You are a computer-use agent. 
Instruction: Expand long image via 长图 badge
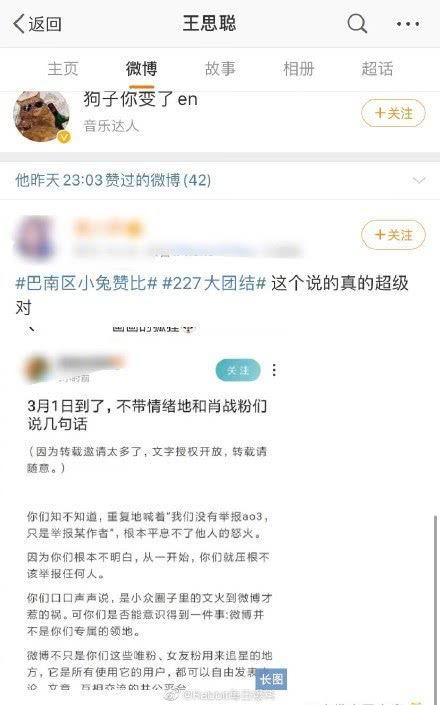pos(271,679)
